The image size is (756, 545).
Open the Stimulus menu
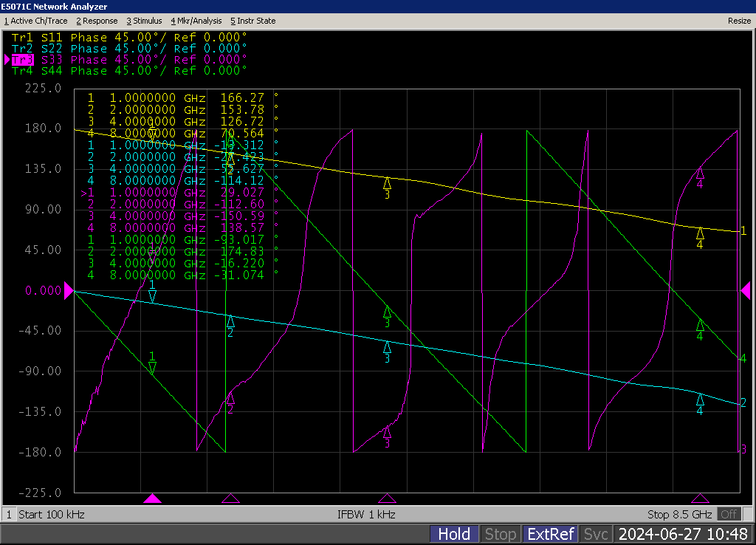(x=144, y=21)
